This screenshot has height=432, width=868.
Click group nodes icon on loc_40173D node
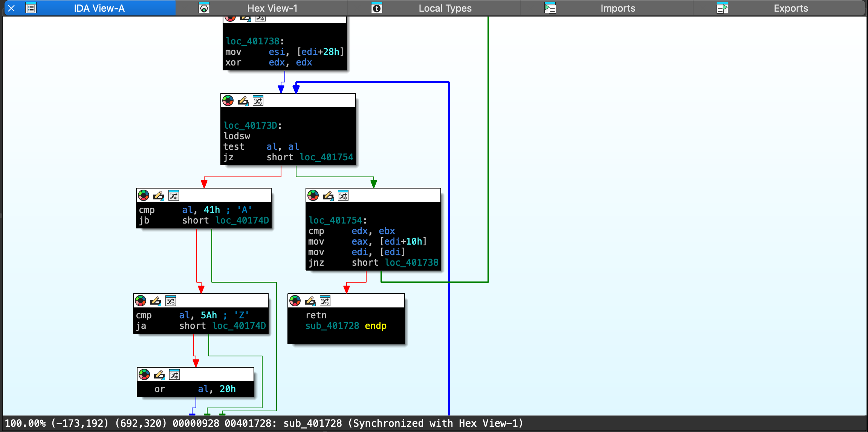pyautogui.click(x=258, y=100)
